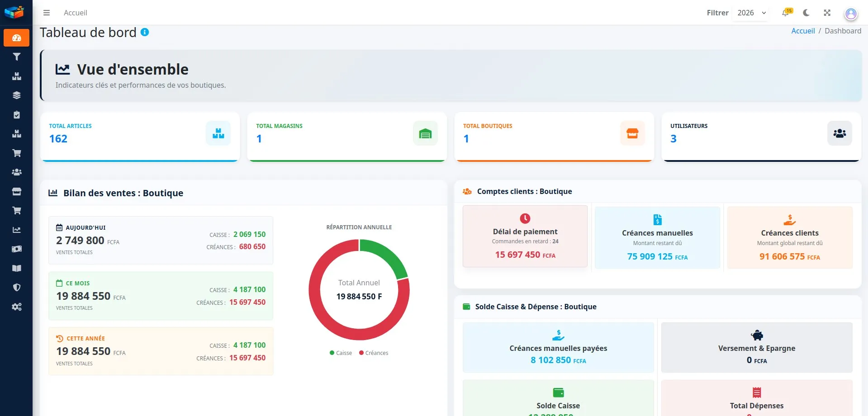Click the Solde Caisse & Dépense heading

pos(536,307)
